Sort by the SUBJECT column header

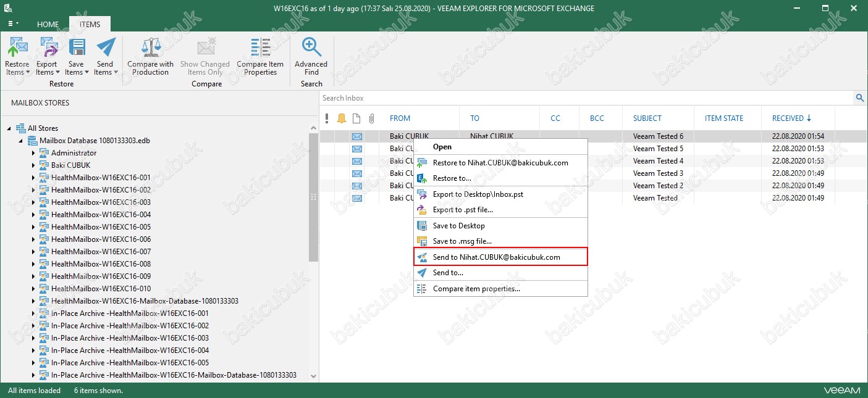click(x=647, y=118)
